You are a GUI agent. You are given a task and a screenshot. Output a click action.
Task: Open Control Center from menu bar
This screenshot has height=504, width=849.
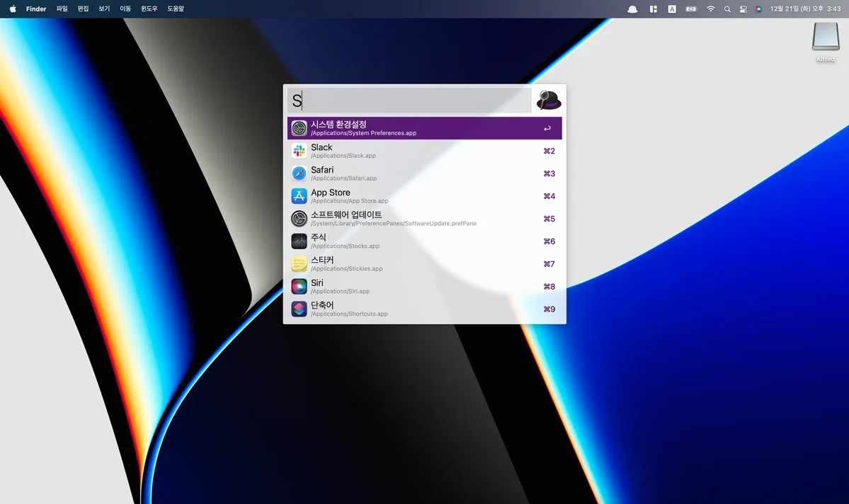(x=743, y=9)
